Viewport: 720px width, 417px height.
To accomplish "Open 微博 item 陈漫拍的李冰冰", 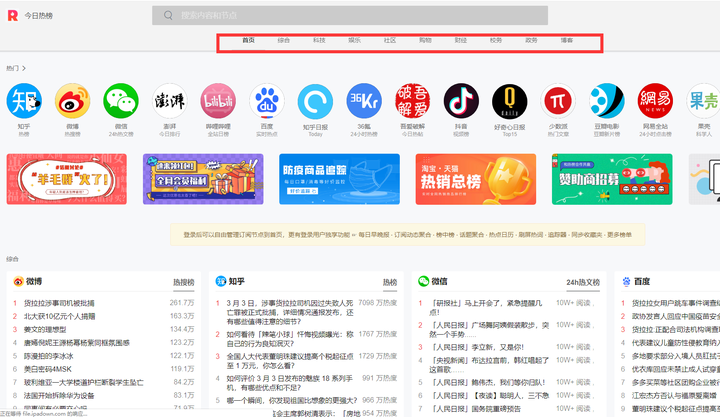I will click(x=49, y=356).
